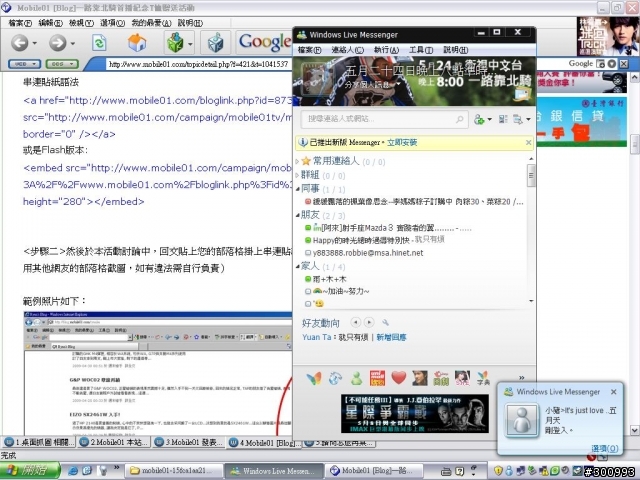Click the 星際爭霸戰 Star Trek ad banner
Viewport: 640px width, 480px height.
click(415, 413)
